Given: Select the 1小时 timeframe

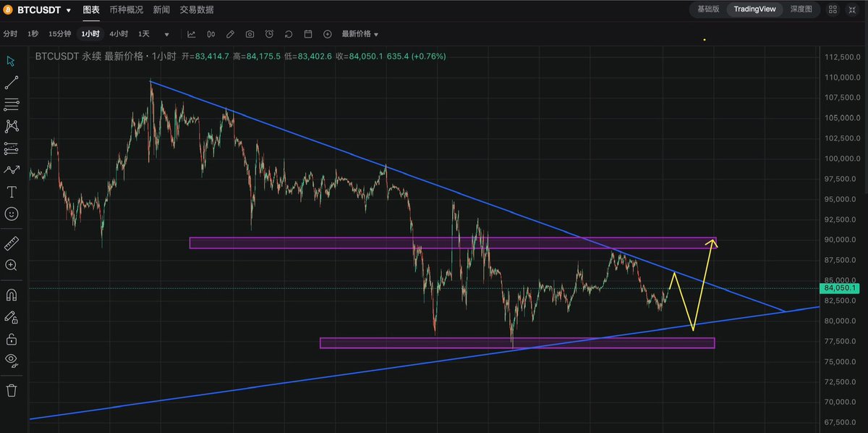Looking at the screenshot, I should (91, 34).
